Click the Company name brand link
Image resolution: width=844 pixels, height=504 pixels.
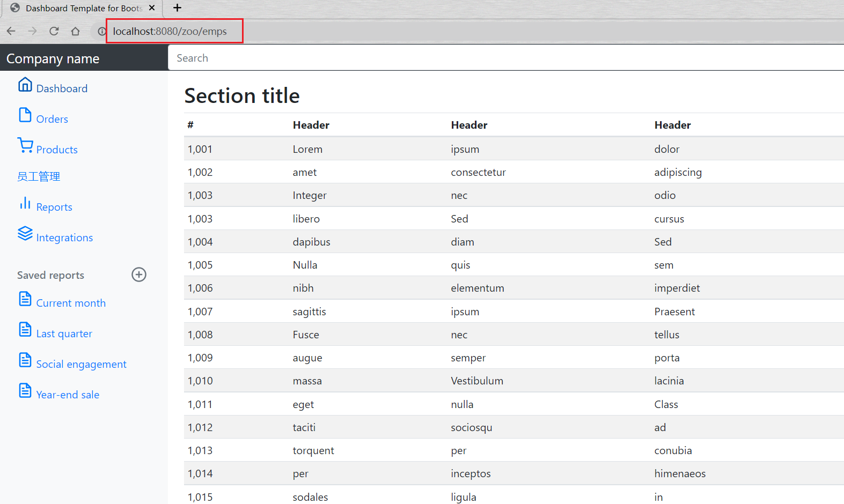click(53, 58)
